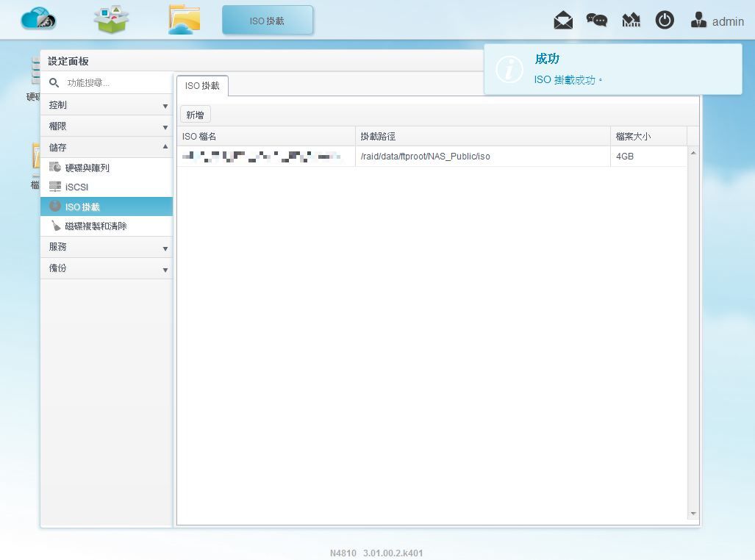This screenshot has width=755, height=560.
Task: Select ISO 掛載 sidebar item
Action: click(x=107, y=207)
